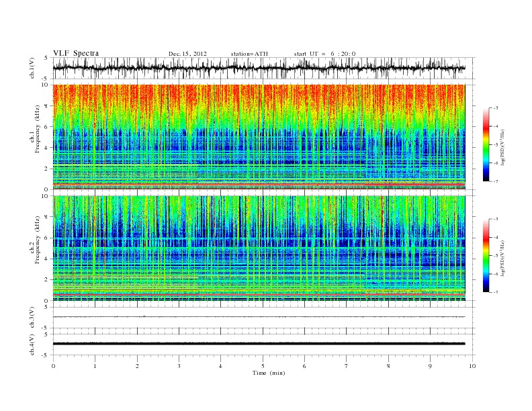Click the "-5" tick on the lower colorbar
This screenshot has width=532, height=411.
pos(495,255)
